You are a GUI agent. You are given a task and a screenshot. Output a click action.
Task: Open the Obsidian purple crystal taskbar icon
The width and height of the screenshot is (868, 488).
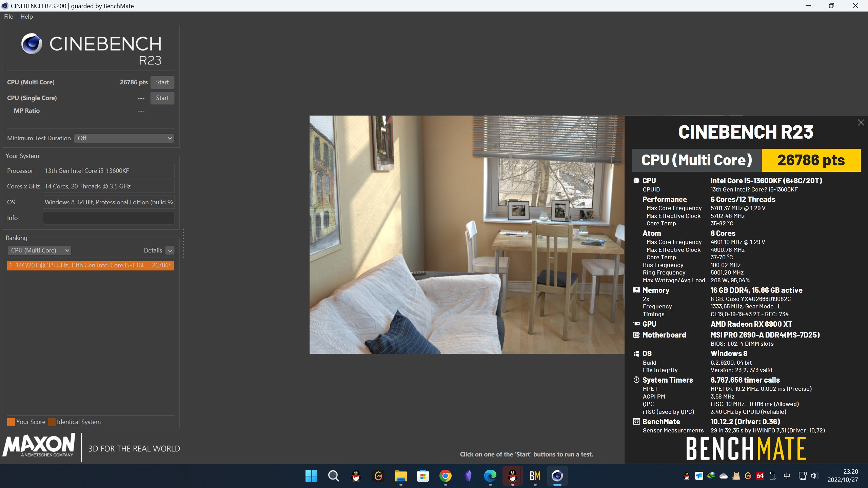468,476
